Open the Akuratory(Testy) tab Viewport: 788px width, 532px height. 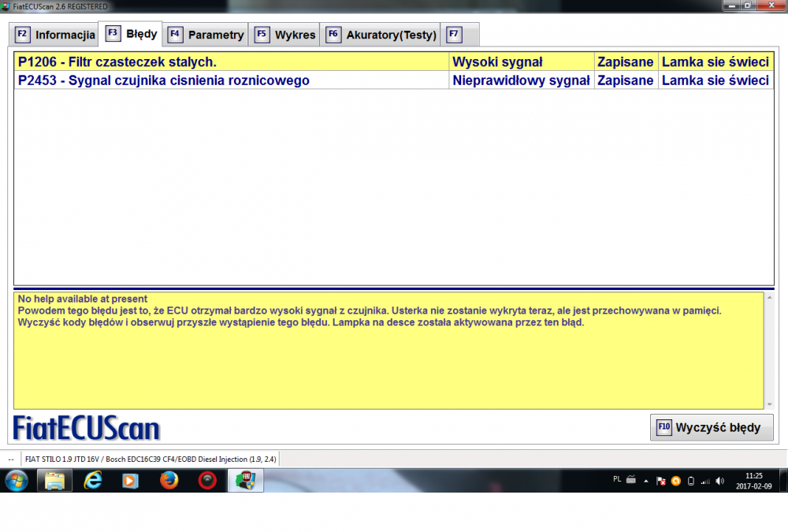(381, 35)
